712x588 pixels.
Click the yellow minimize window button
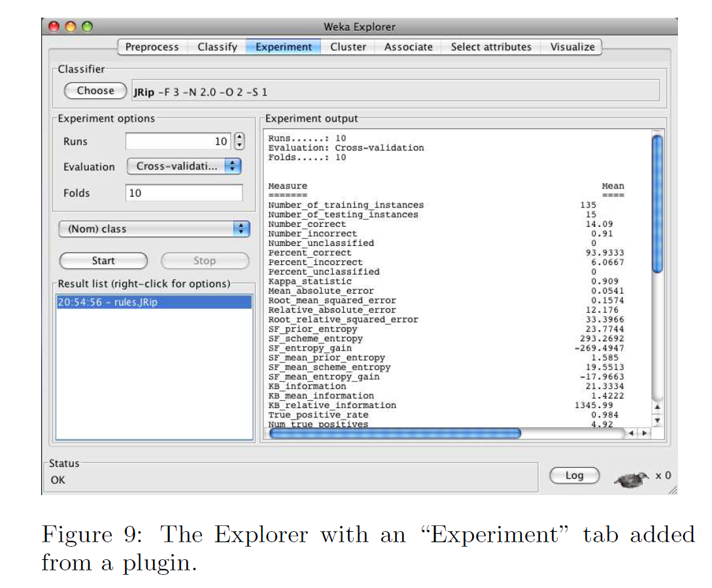click(x=71, y=27)
